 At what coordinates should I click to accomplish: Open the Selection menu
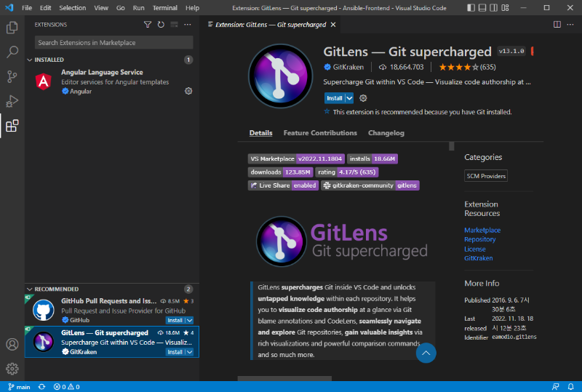point(72,8)
